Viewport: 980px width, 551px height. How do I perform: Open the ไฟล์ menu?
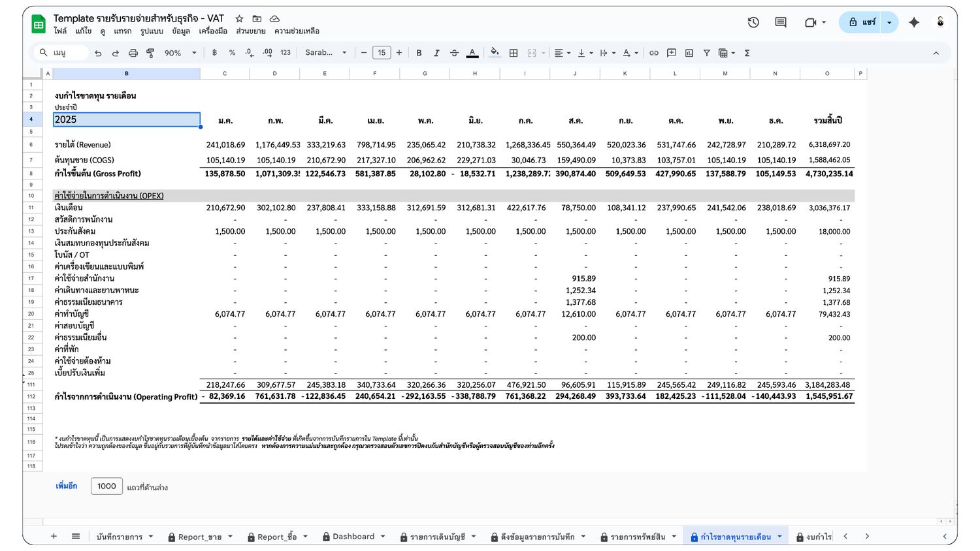[60, 31]
